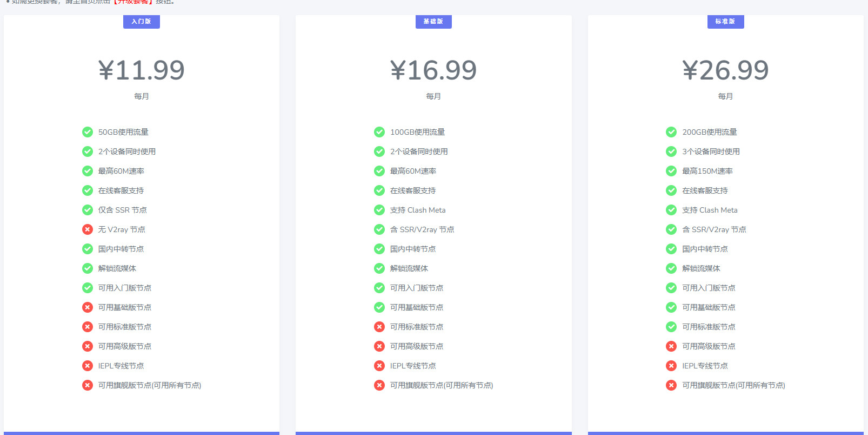Viewport: 868px width, 435px height.
Task: Click the purple bar under the 入门版 card
Action: [142, 433]
